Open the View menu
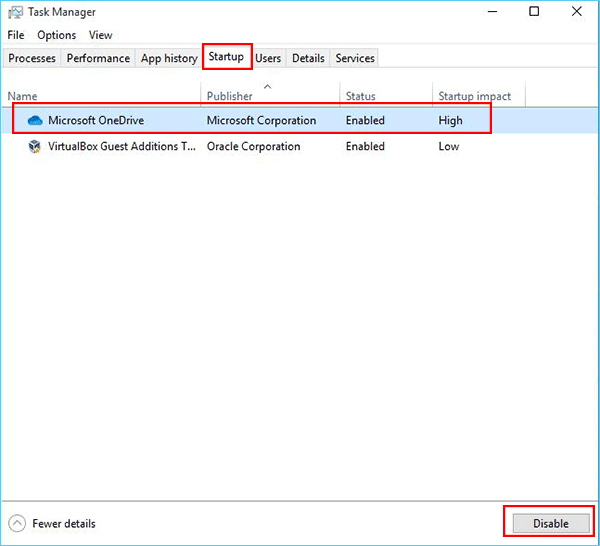 (x=101, y=35)
